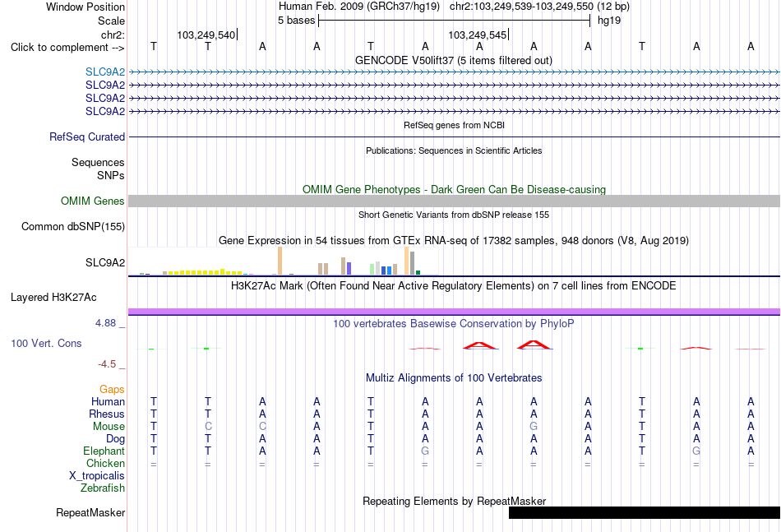This screenshot has width=781, height=532.
Task: Open the GENCODE V50lift37 track title
Action: tap(453, 60)
